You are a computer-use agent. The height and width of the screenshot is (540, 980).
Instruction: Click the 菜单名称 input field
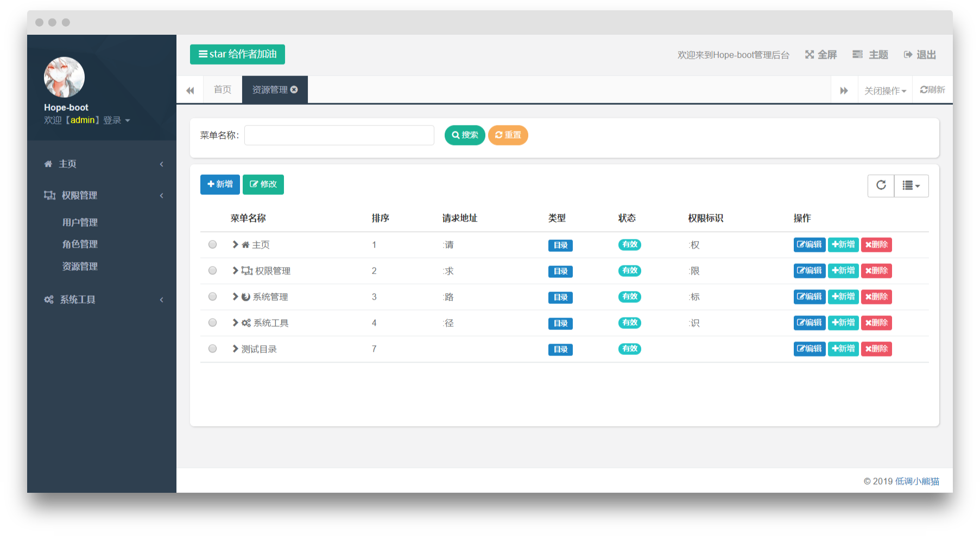tap(339, 135)
